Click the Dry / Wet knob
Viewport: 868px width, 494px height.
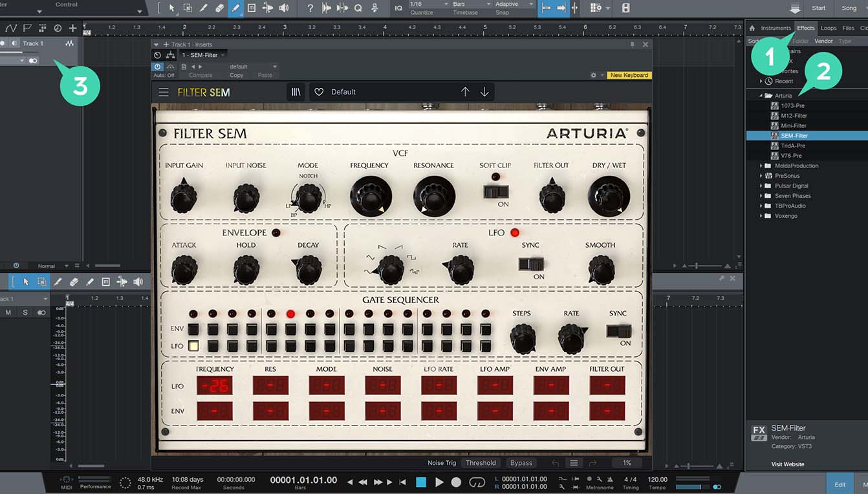609,196
